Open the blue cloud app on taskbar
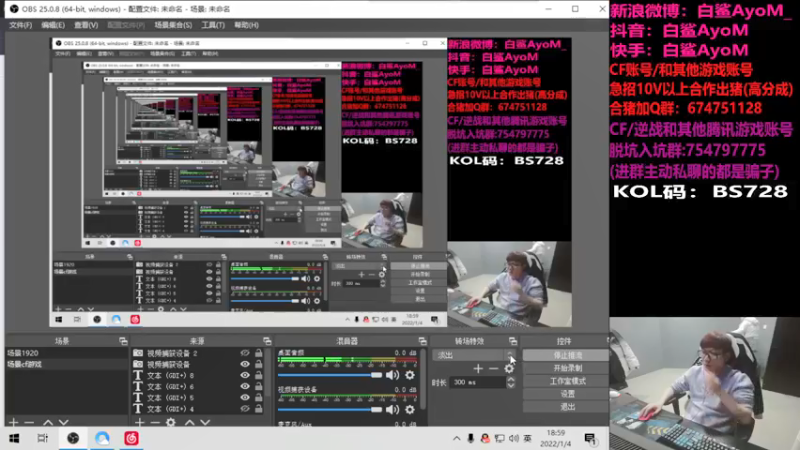The height and width of the screenshot is (450, 800). click(102, 438)
